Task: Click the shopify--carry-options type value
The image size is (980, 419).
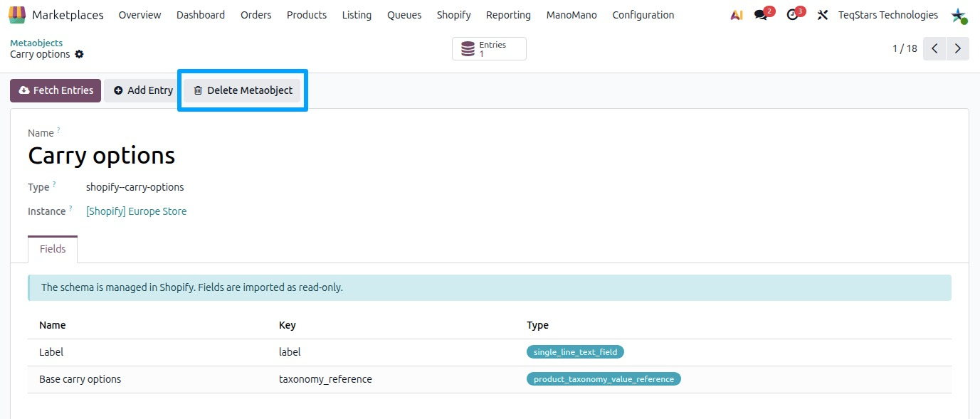Action: click(x=135, y=187)
